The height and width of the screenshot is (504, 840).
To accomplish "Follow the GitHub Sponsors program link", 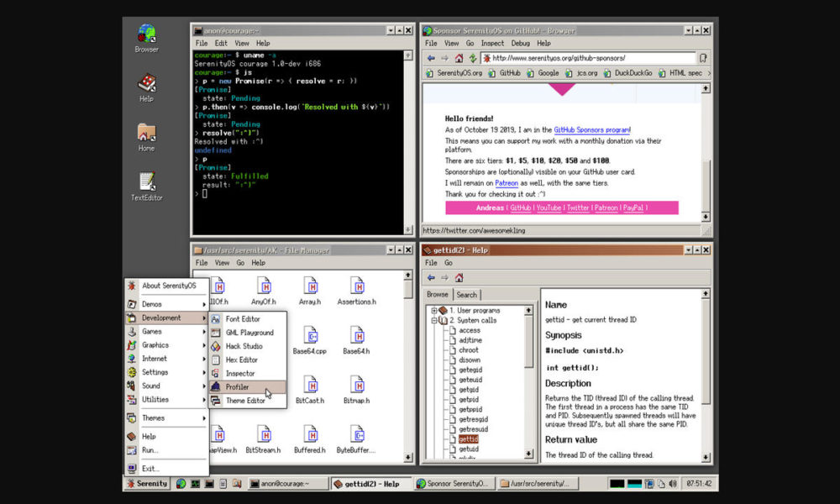I will (591, 130).
